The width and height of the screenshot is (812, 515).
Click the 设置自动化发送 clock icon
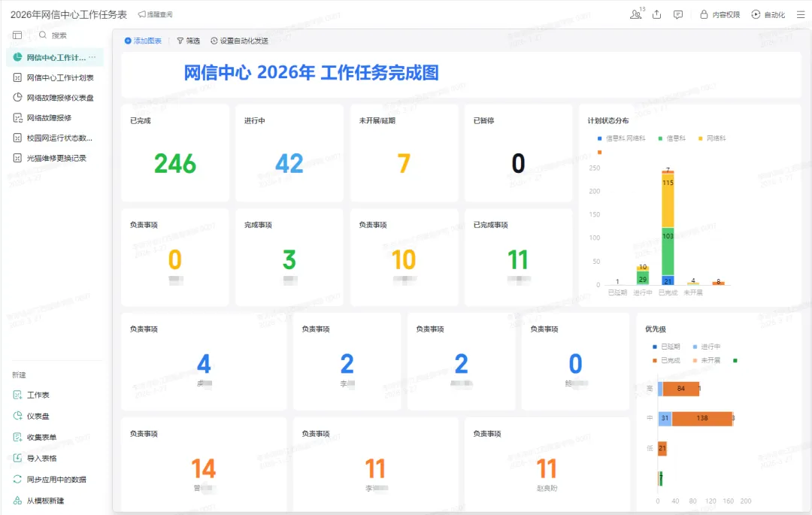pos(214,41)
